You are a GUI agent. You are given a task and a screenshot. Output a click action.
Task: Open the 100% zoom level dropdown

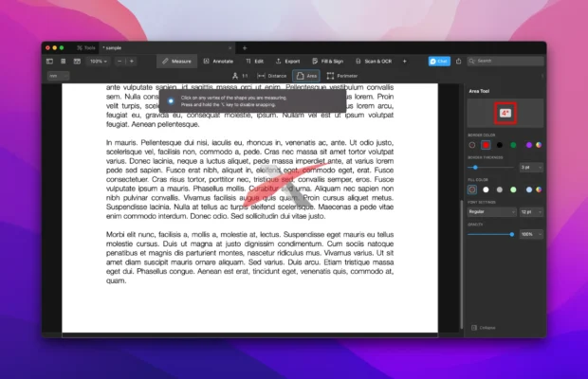point(99,61)
